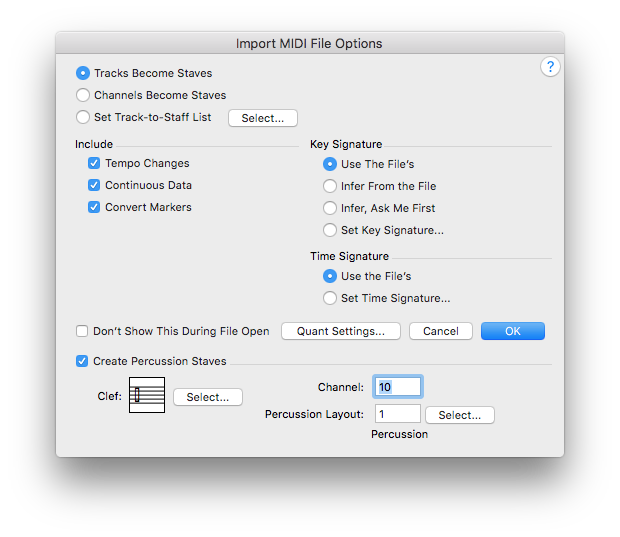
Task: Open the Clef Select button
Action: point(208,397)
